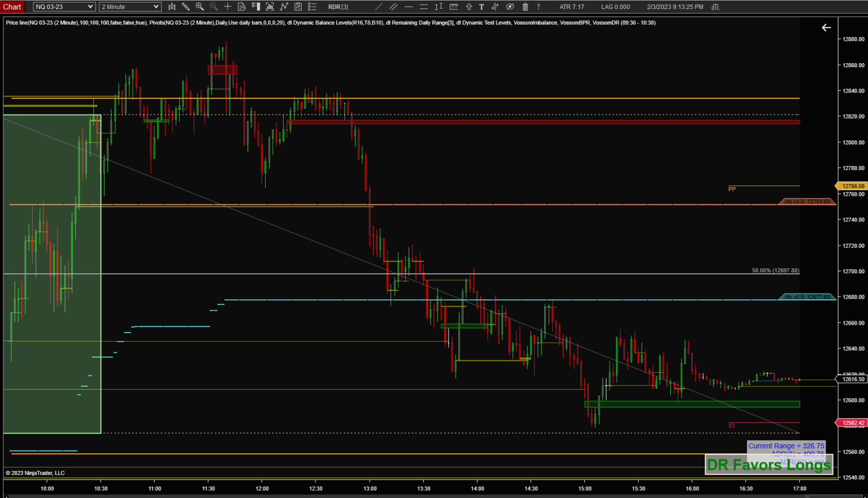Click the horizontal scrollbar below the chart
868x498 pixels.
396,495
